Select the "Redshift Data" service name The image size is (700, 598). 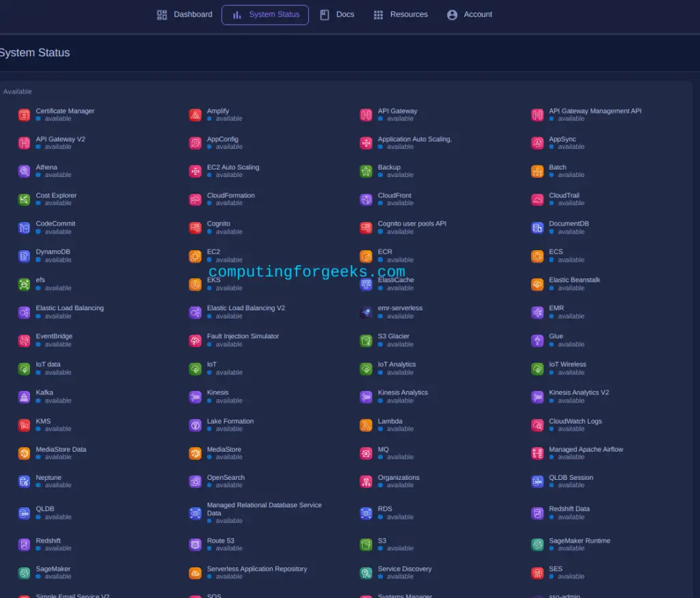pos(569,508)
